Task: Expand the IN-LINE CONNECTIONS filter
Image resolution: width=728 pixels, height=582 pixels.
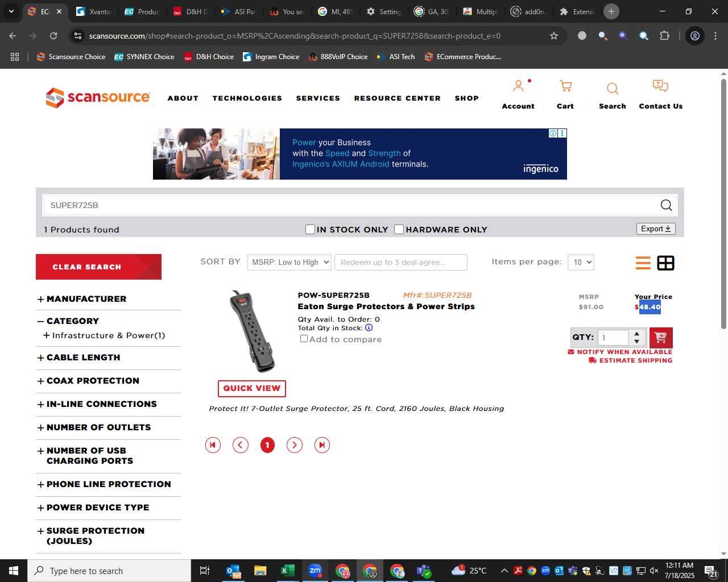Action: click(40, 404)
